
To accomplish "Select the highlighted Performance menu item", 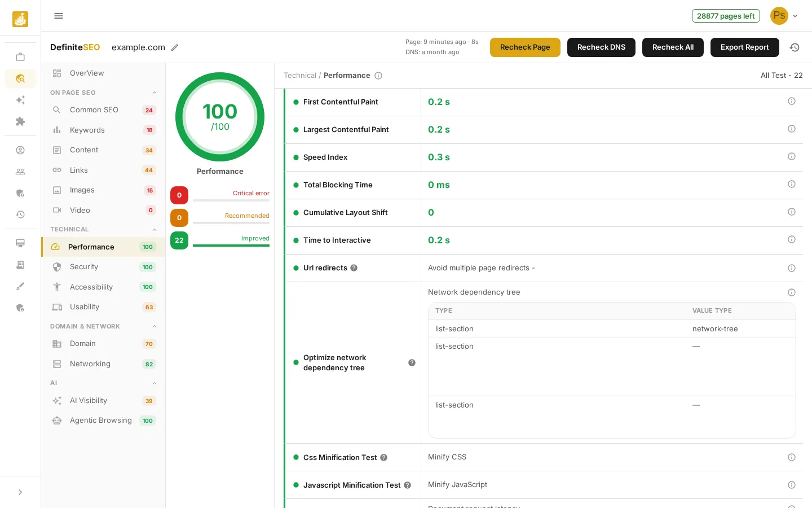I will [103, 247].
